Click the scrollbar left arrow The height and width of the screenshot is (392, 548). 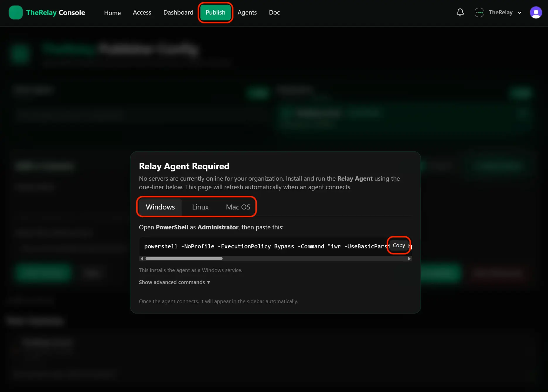coord(142,258)
